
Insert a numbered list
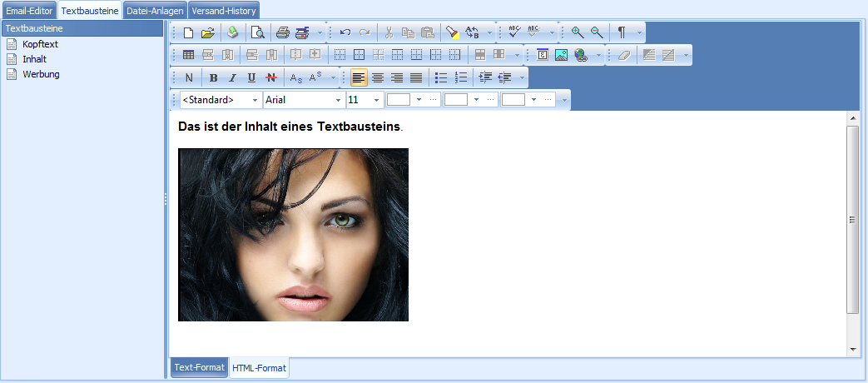tap(460, 77)
